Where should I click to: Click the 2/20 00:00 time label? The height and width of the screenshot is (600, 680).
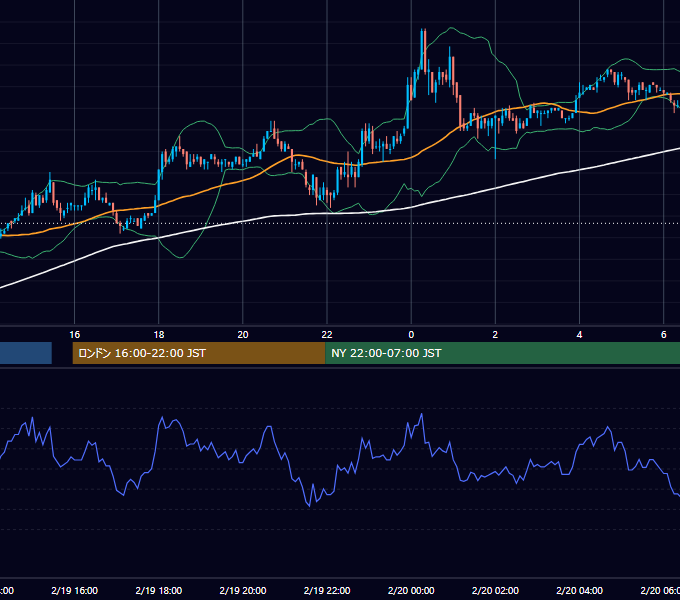tap(411, 590)
